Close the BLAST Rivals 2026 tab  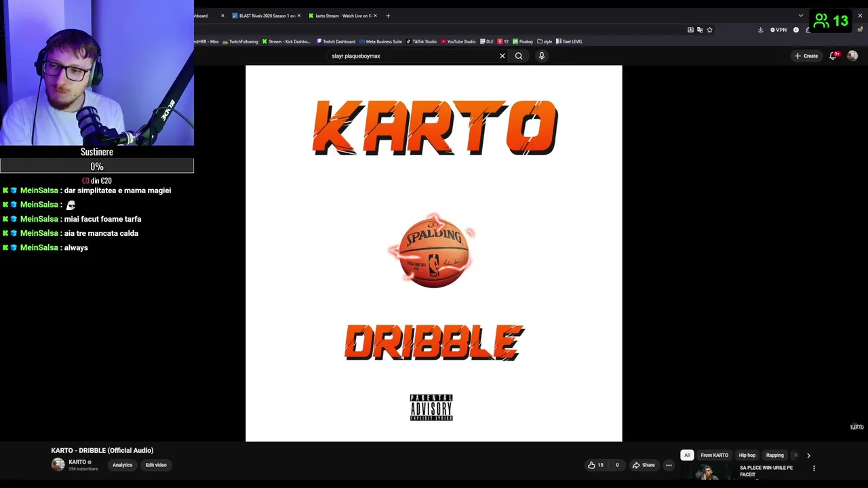click(299, 16)
